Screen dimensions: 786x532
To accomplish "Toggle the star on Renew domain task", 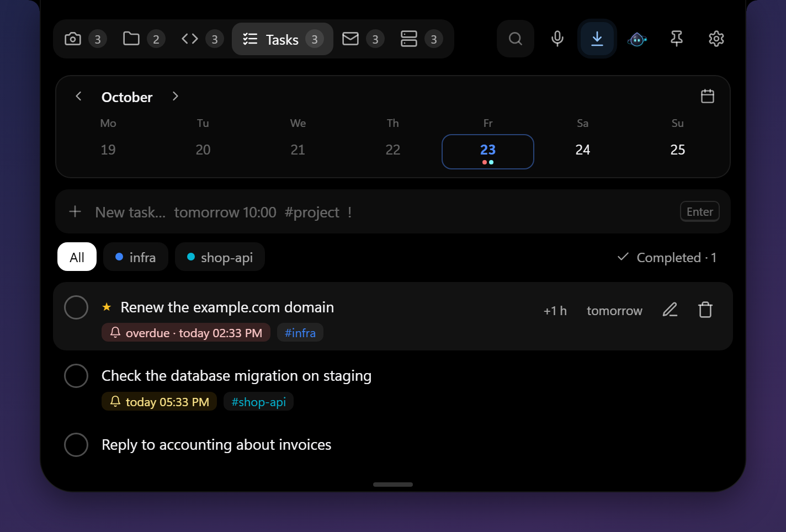I will (x=107, y=307).
